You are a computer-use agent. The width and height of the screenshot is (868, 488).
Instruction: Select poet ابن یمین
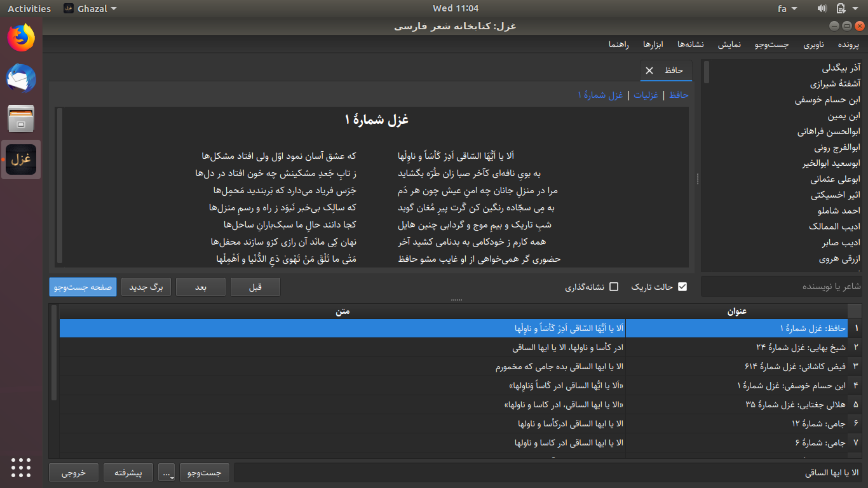click(844, 116)
